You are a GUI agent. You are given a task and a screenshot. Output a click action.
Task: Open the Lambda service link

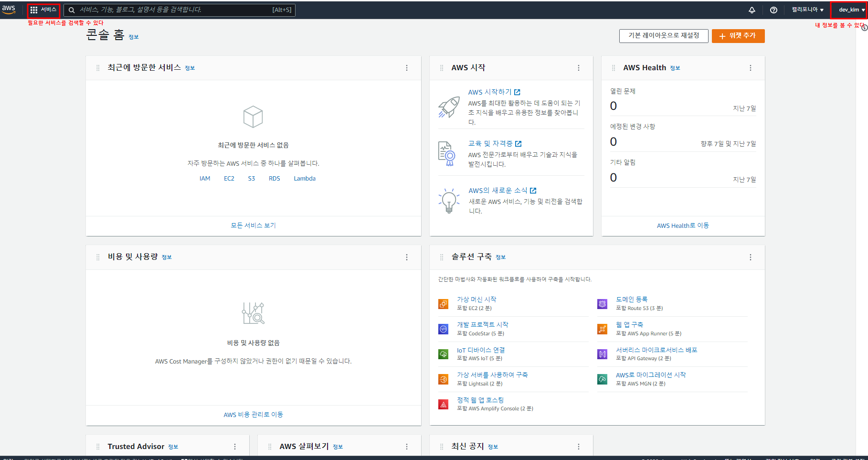(x=305, y=179)
